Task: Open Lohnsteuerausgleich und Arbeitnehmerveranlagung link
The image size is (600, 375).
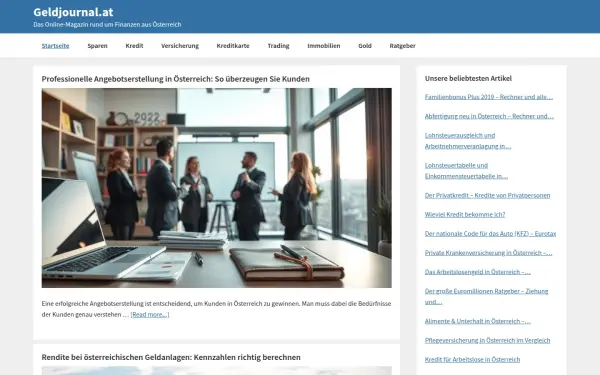Action: [468, 141]
